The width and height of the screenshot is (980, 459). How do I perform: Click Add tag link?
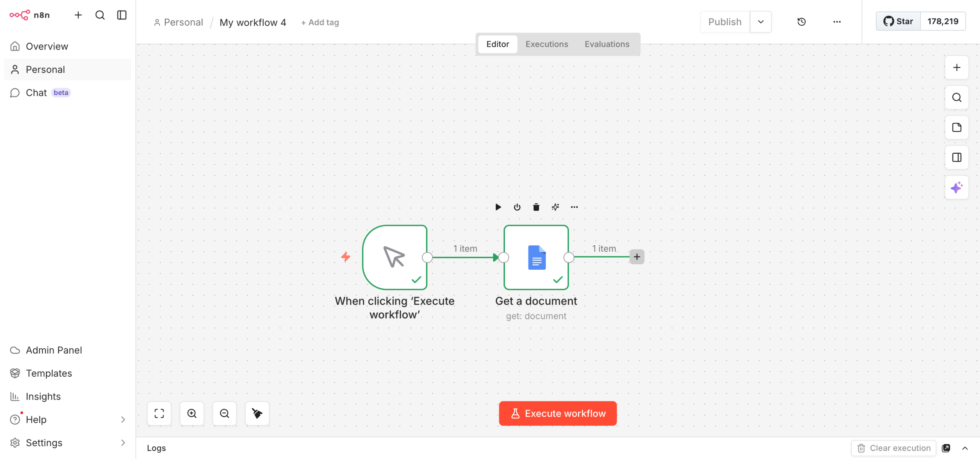point(320,23)
